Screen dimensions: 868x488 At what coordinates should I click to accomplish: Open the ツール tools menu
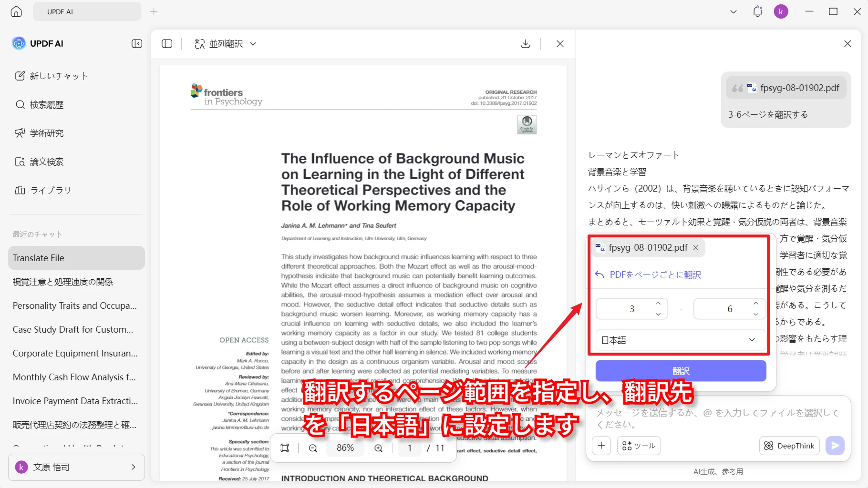pos(639,446)
